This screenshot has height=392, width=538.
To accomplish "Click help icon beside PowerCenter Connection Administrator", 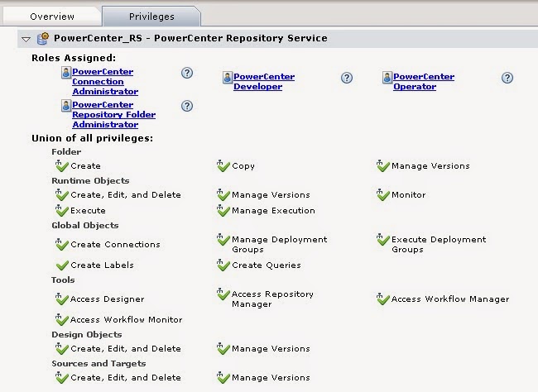I will [187, 73].
